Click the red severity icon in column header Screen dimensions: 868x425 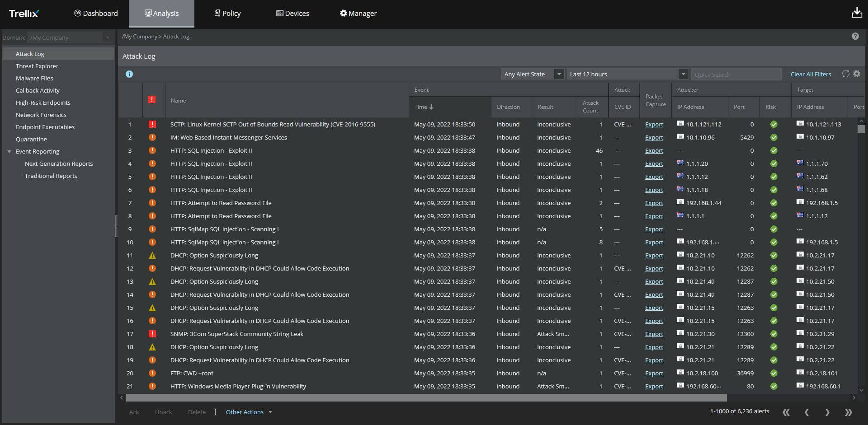(x=152, y=99)
